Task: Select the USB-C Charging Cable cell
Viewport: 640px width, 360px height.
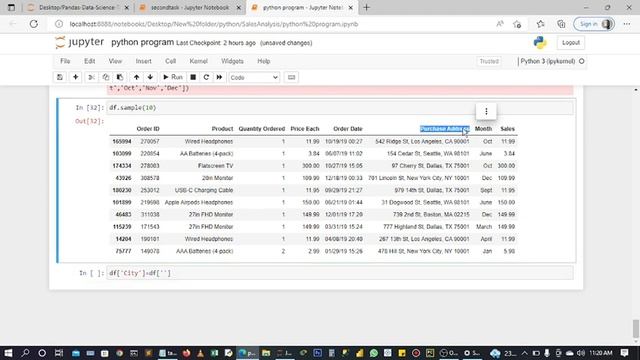Action: [x=204, y=190]
